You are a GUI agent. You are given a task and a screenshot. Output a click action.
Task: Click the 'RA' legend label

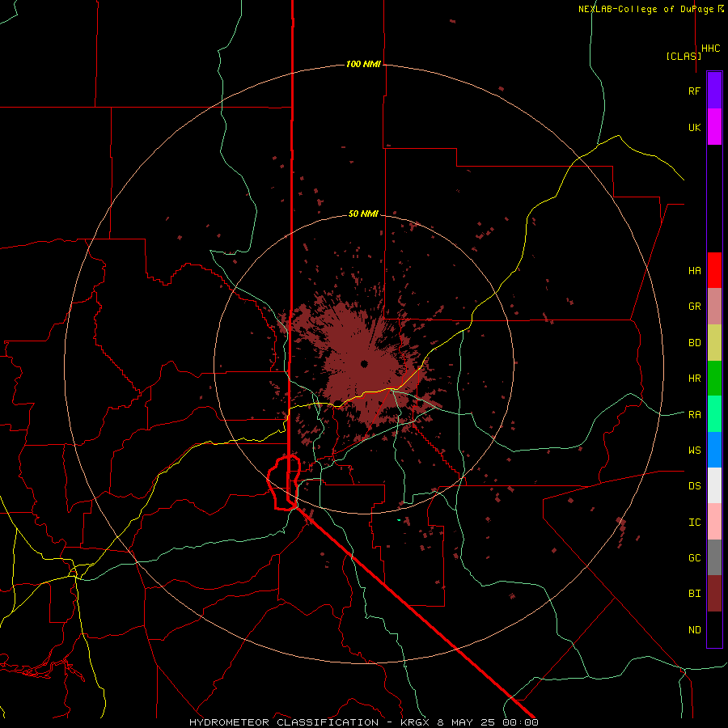tap(694, 415)
